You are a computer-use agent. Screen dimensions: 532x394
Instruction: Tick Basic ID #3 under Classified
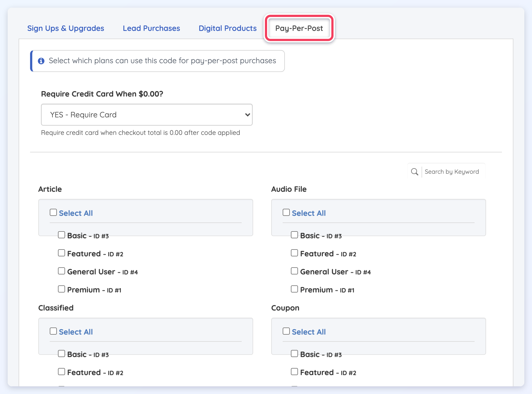pos(62,354)
